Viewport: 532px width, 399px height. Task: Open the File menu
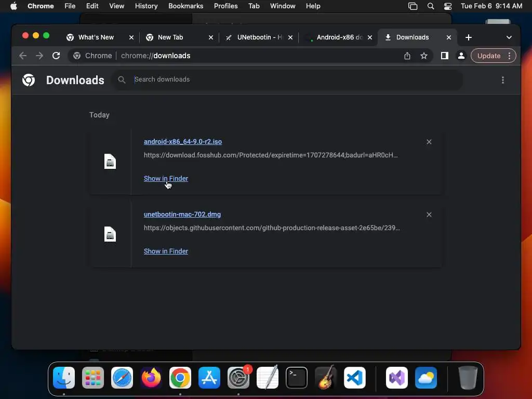[x=70, y=6]
